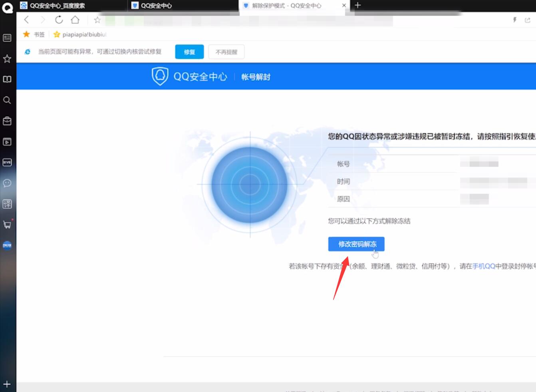Click the 不再提醒 button
This screenshot has width=536, height=392.
click(x=226, y=52)
